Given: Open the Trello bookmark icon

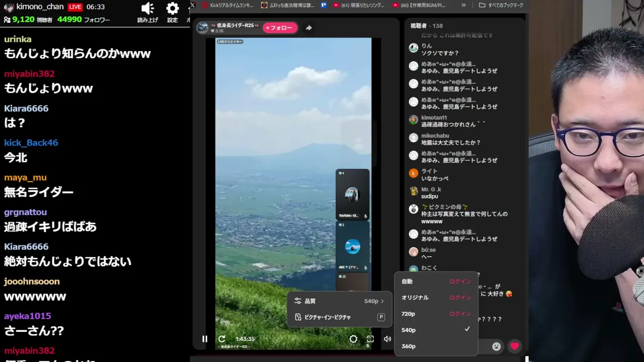Looking at the screenshot, I should [x=324, y=5].
